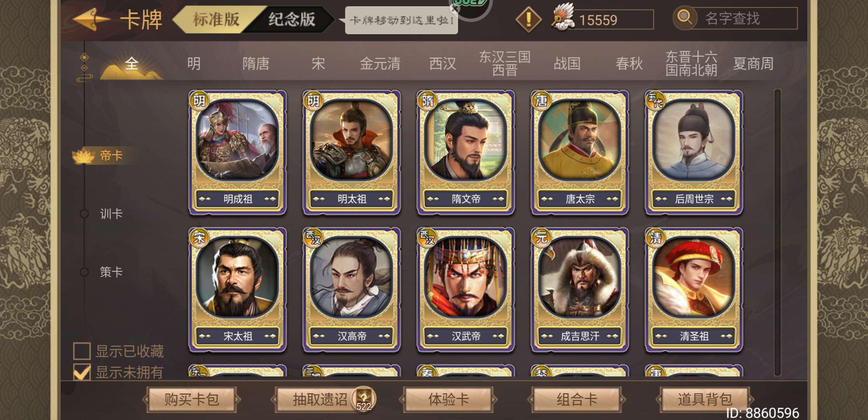Select the lotus 帝卡 category icon
868x420 pixels.
tap(84, 156)
